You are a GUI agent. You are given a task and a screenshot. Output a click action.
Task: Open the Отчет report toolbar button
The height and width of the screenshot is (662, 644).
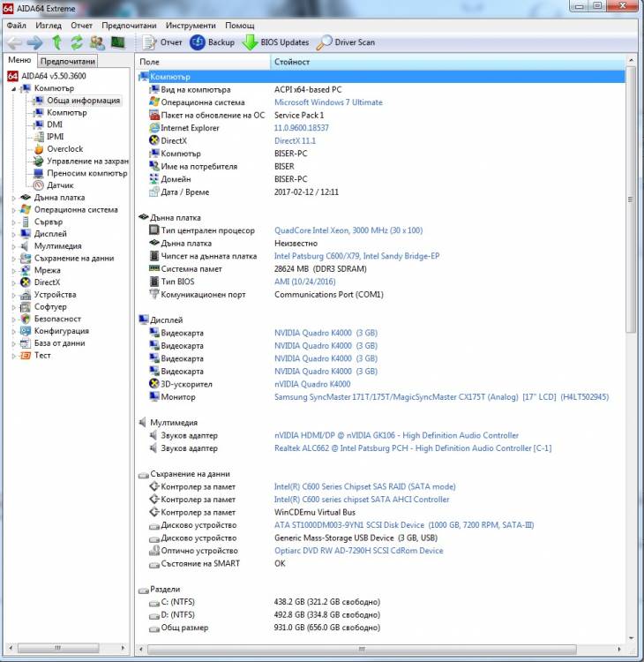pyautogui.click(x=162, y=42)
